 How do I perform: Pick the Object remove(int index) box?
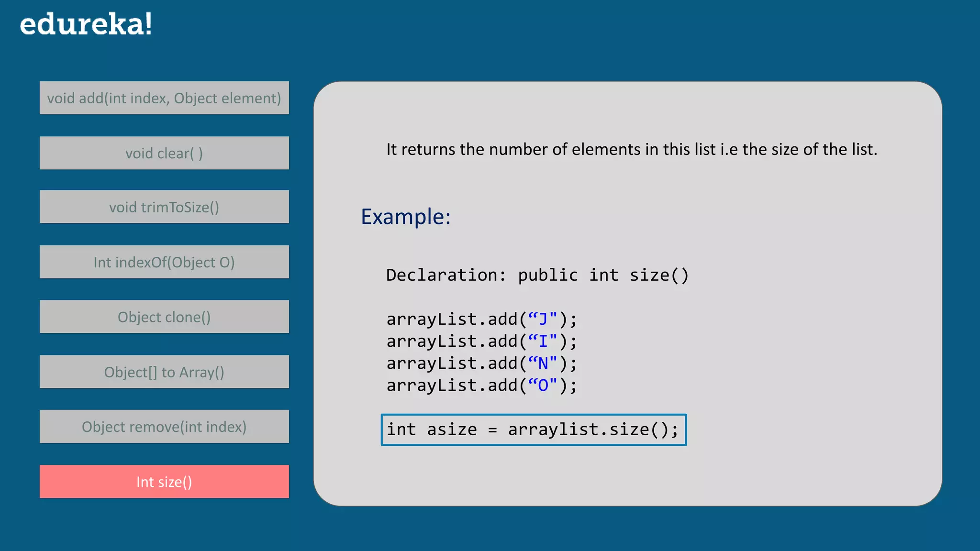click(164, 427)
